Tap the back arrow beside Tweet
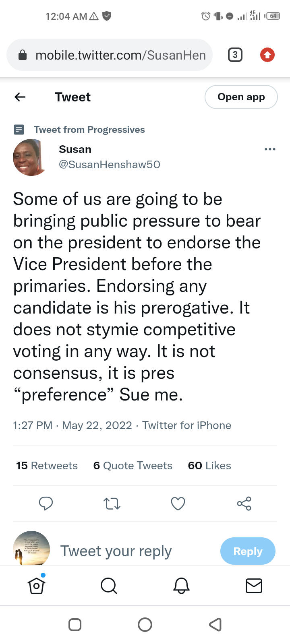Screen dimensions: 290x644 click(20, 97)
